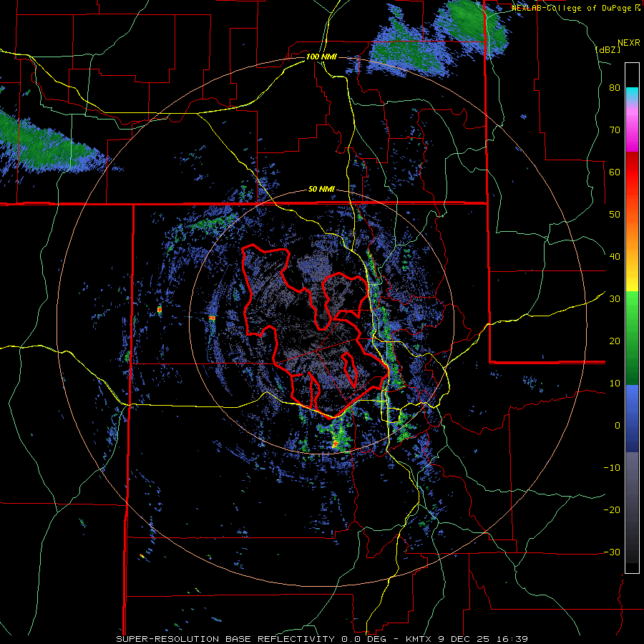
Task: Click the 50 NMI range ring label
Action: pos(321,190)
